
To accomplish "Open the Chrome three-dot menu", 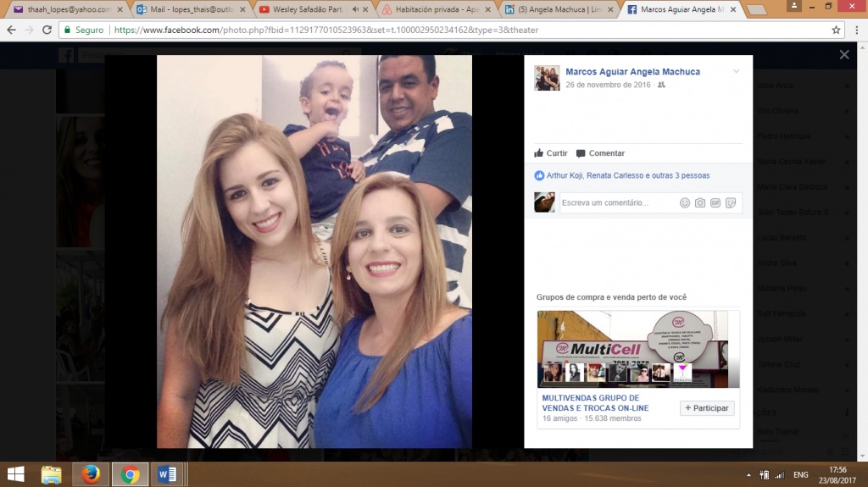I will (x=855, y=30).
